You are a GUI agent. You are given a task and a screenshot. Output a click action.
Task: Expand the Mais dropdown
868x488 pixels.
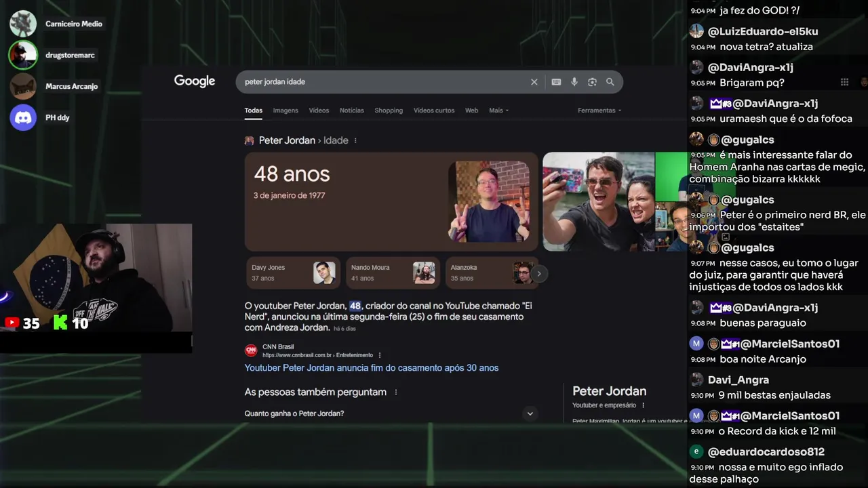498,110
